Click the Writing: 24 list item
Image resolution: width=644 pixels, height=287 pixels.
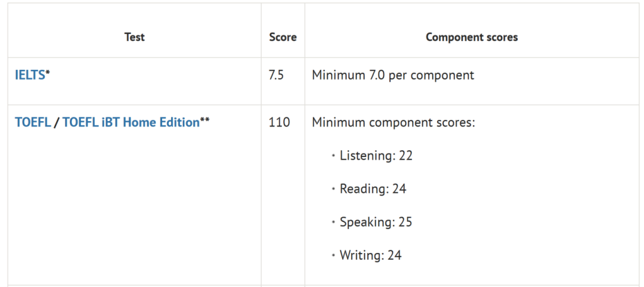point(370,255)
